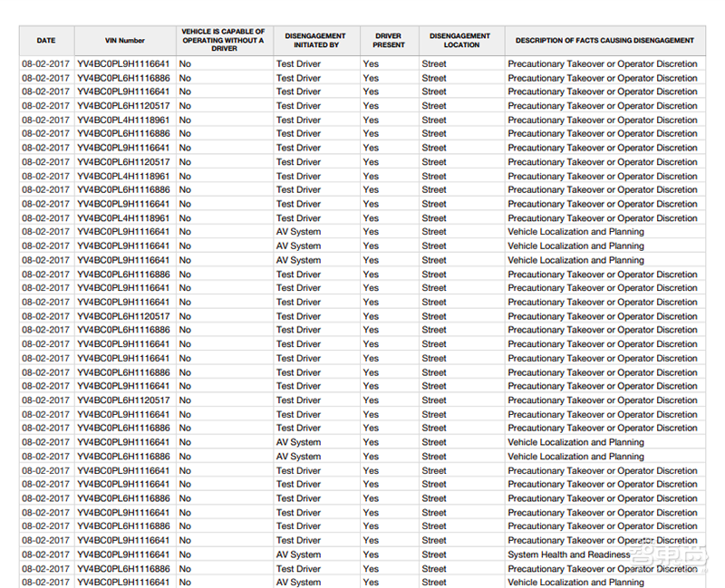
Task: Select the VIN number in the first row
Action: [122, 64]
